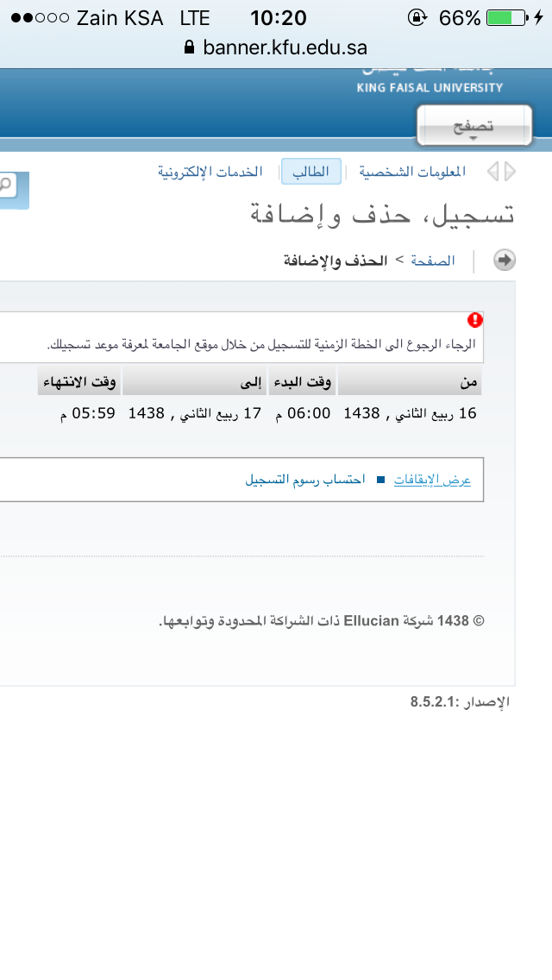Click the وقت البدء column header
This screenshot has height=980, width=552.
coord(303,382)
